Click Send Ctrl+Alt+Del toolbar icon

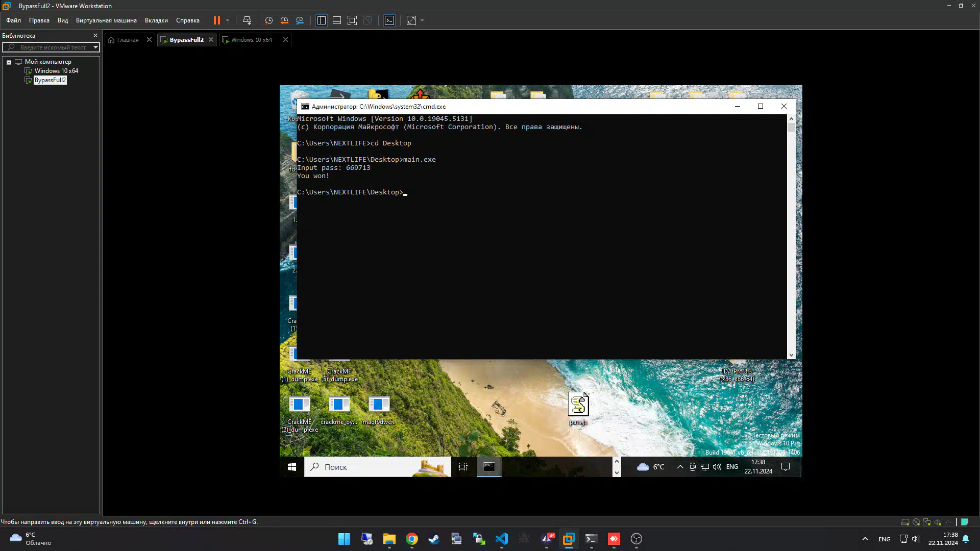tap(247, 20)
